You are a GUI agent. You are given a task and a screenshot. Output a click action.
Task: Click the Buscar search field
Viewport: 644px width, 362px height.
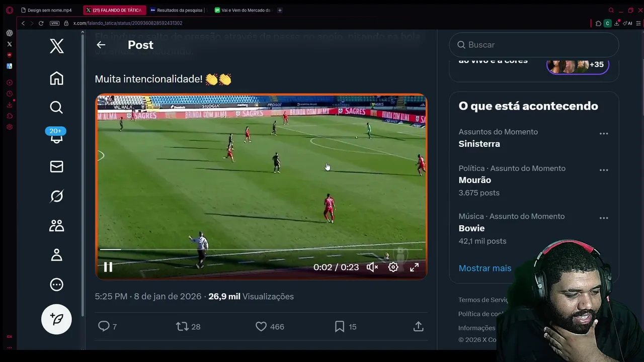534,45
